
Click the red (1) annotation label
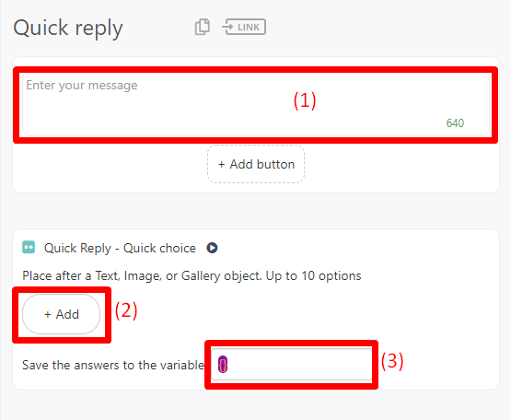[305, 100]
